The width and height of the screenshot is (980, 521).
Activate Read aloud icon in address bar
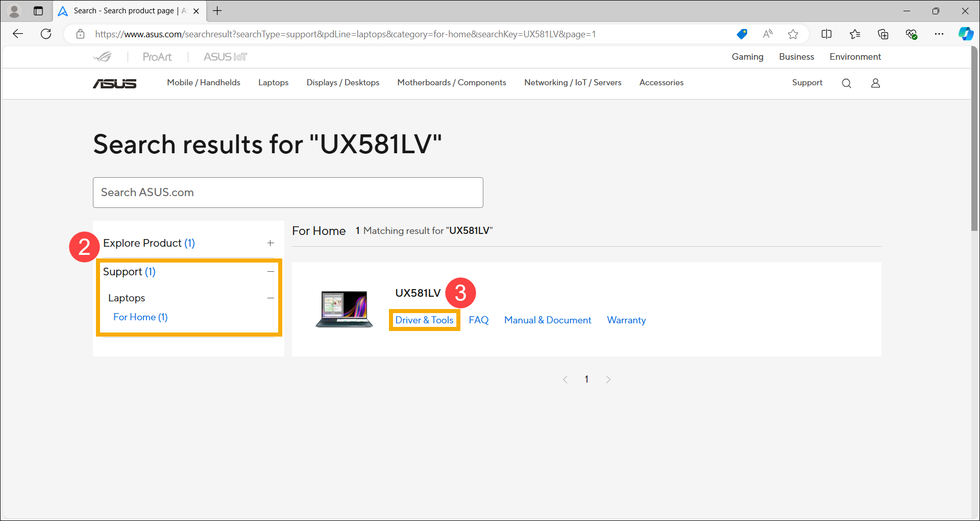coord(767,34)
